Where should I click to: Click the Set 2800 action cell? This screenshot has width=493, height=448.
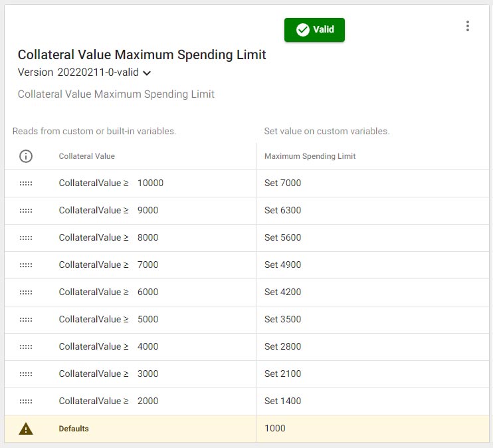coord(282,346)
